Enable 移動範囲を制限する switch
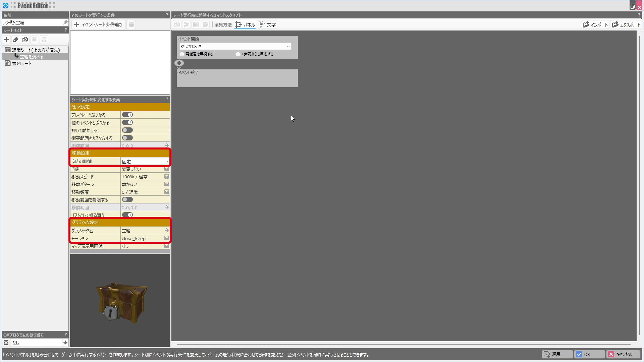This screenshot has height=362, width=644. [127, 199]
